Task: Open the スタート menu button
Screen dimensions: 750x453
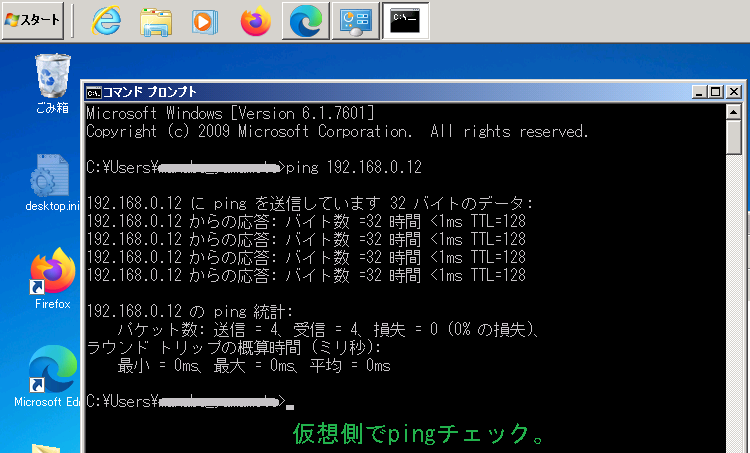Action: [x=34, y=20]
